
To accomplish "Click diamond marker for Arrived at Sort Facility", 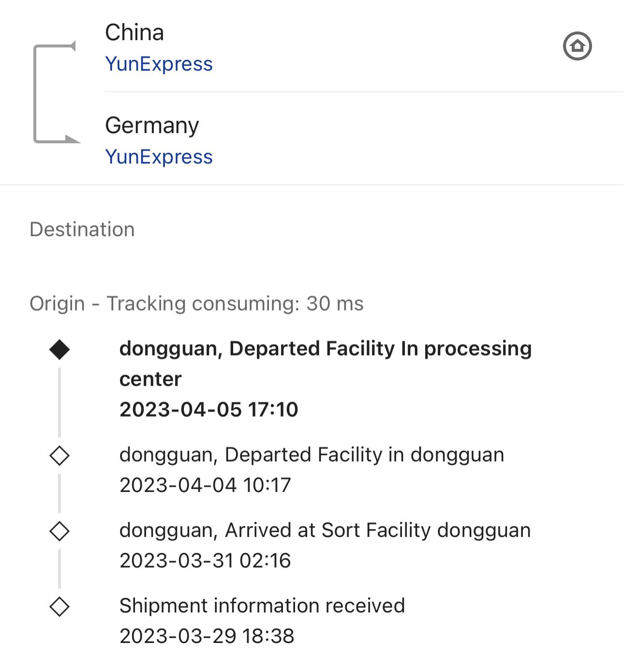I will tap(59, 531).
